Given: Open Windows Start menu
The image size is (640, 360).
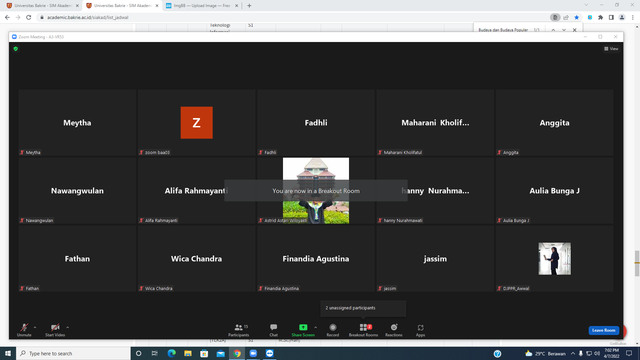Looking at the screenshot, I should 8,353.
